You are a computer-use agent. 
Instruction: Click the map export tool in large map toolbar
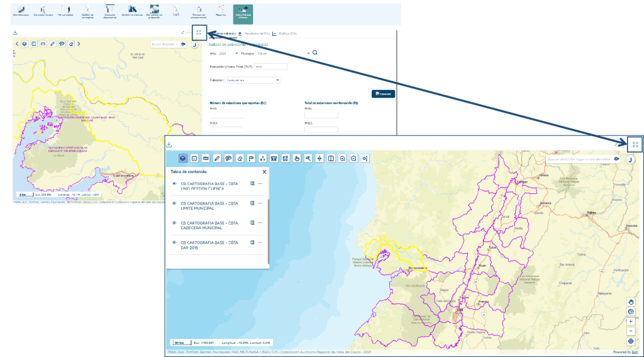click(286, 158)
